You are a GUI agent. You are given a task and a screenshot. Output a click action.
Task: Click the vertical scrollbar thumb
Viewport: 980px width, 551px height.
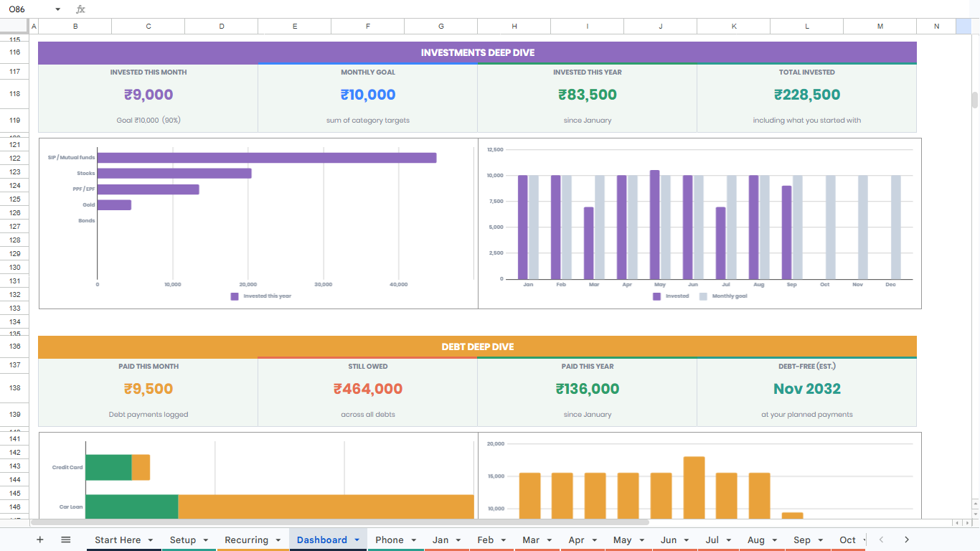coord(975,100)
